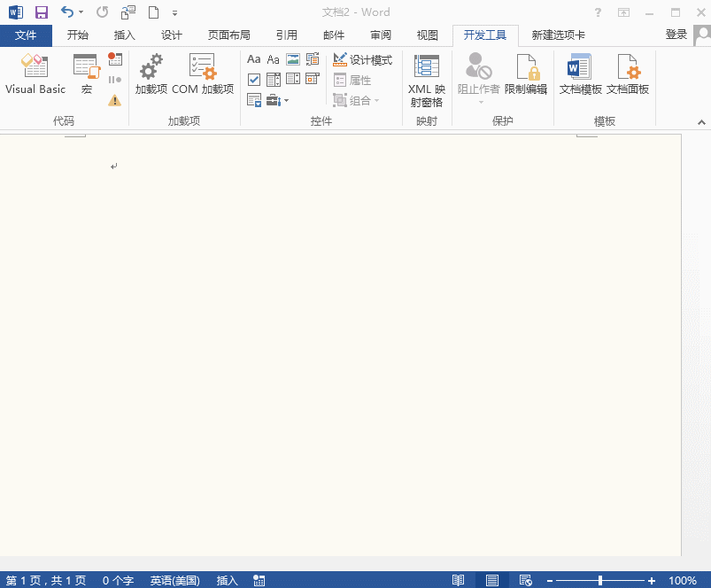Switch to the 开始 Home tab

pos(78,35)
